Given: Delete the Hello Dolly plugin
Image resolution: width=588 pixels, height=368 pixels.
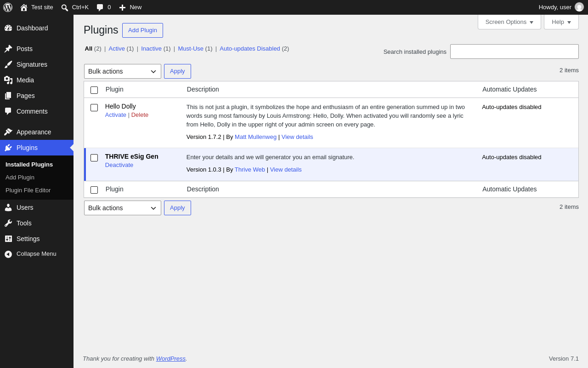Looking at the screenshot, I should coord(140,115).
